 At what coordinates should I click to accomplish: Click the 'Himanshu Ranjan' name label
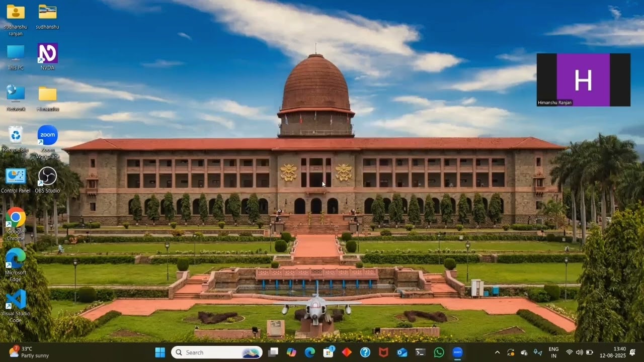pos(554,103)
